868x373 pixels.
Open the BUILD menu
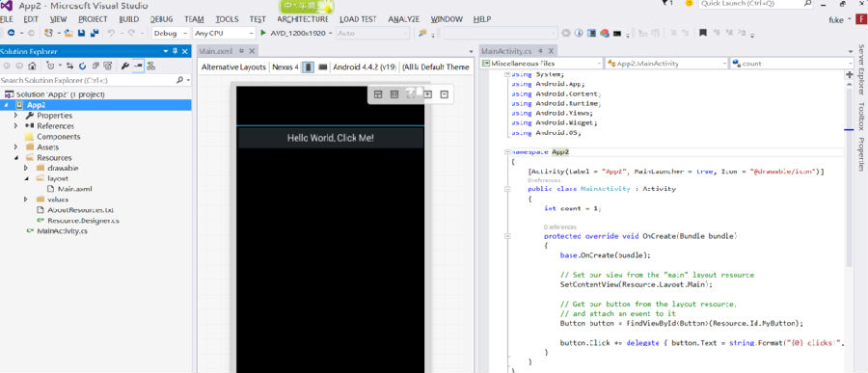[x=129, y=19]
